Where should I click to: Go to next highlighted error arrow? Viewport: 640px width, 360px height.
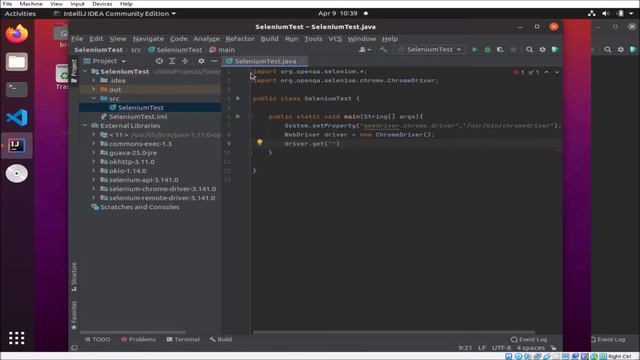click(556, 72)
